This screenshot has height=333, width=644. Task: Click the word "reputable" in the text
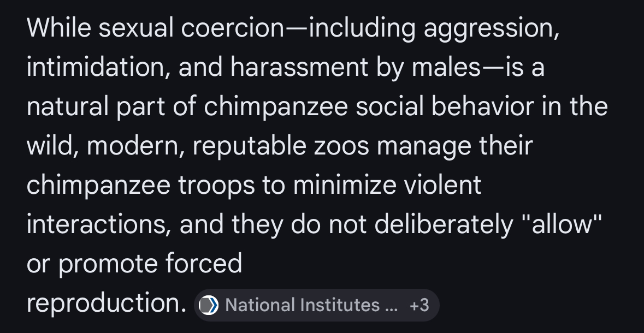point(249,147)
